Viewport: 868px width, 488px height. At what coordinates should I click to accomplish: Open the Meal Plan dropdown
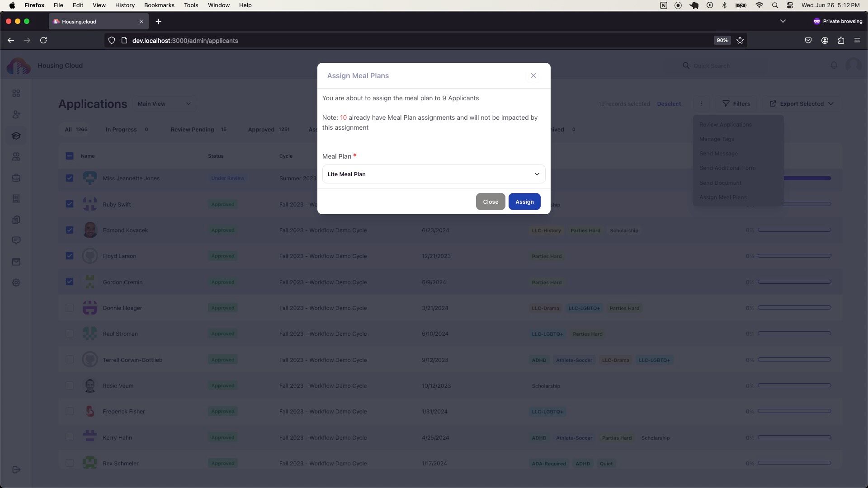433,174
